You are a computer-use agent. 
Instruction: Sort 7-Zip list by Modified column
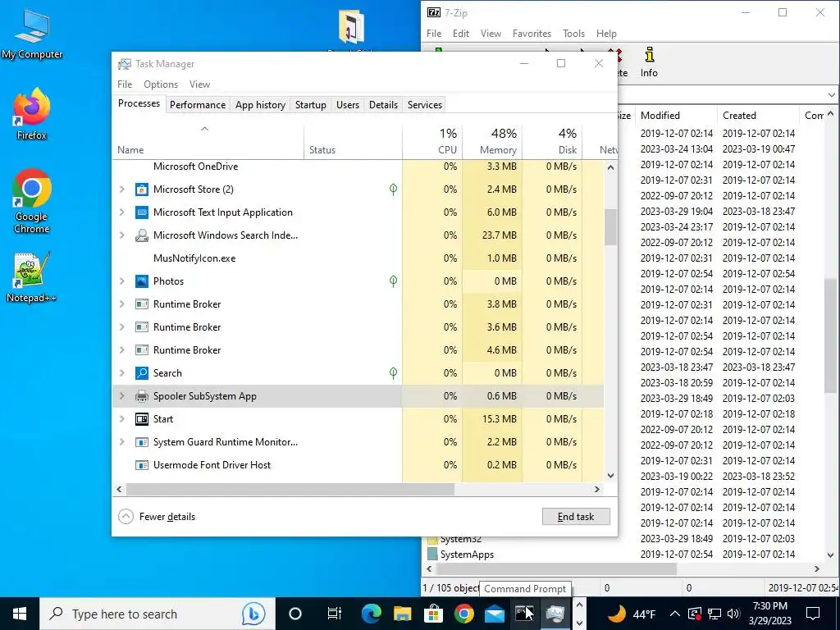676,115
